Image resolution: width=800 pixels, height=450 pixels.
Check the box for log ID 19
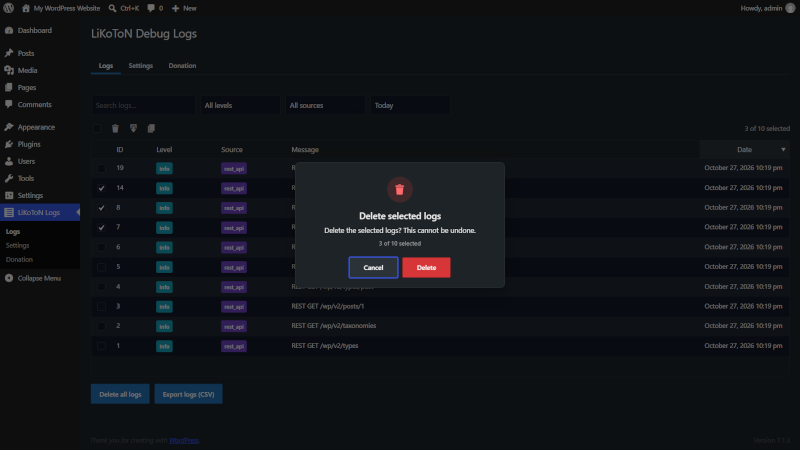coord(102,168)
